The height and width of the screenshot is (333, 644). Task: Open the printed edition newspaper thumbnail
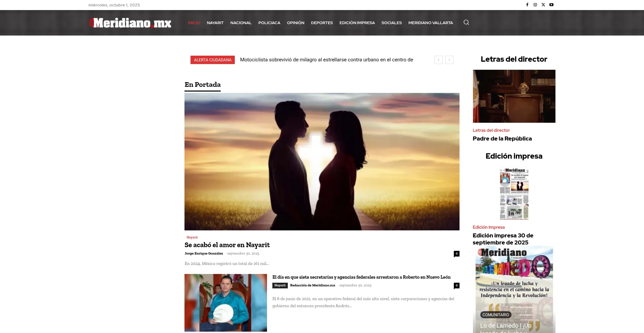tap(514, 193)
